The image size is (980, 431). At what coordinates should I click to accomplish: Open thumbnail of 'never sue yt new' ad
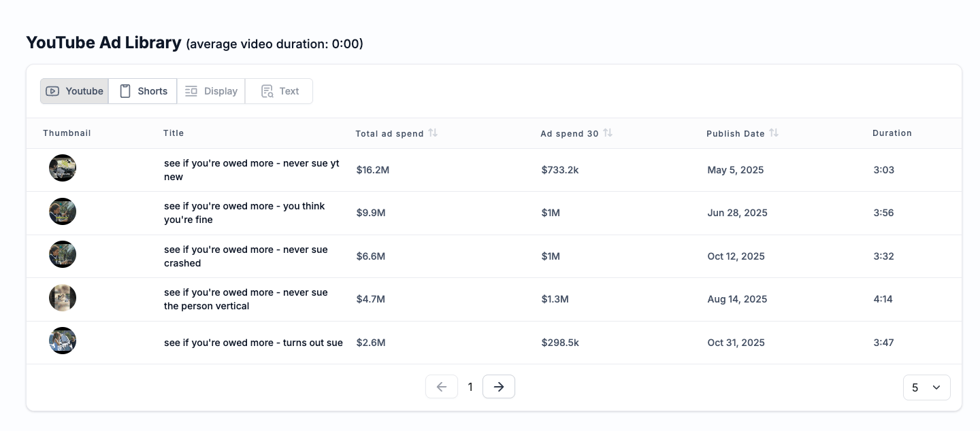pos(63,168)
